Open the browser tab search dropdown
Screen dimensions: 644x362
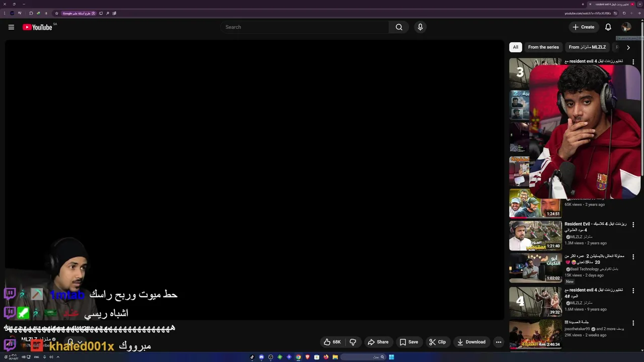pyautogui.click(x=639, y=4)
